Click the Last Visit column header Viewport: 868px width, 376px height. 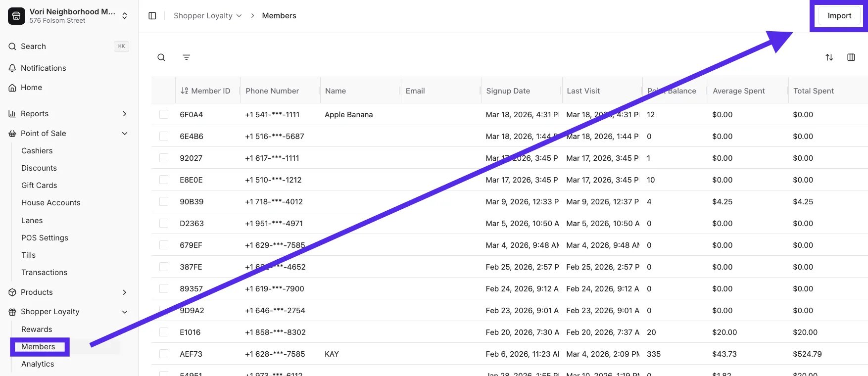tap(583, 91)
